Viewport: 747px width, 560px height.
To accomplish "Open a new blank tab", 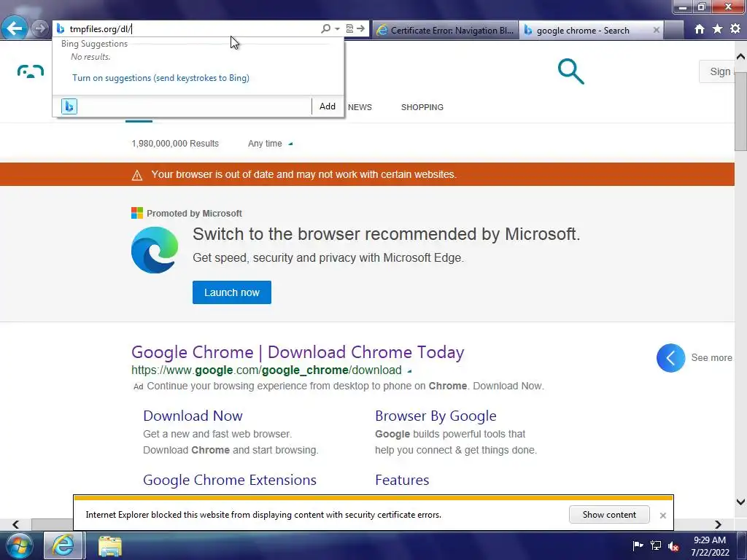I will click(x=673, y=30).
